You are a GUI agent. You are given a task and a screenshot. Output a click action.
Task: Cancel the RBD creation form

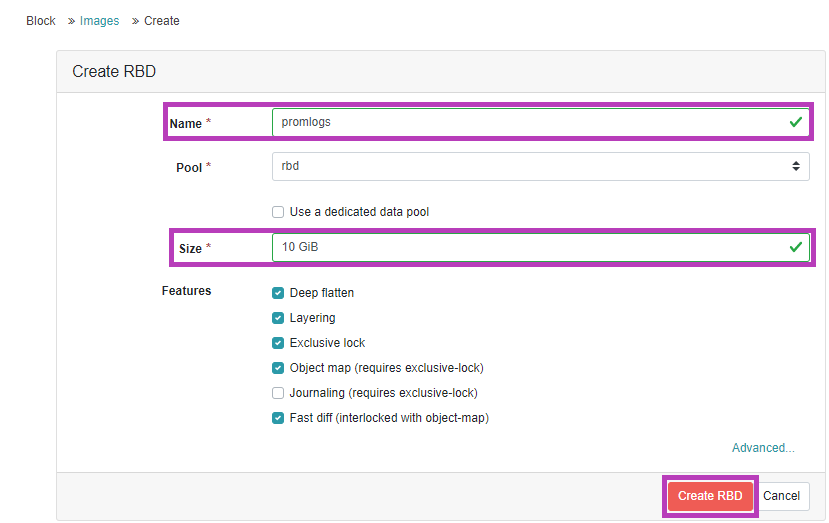[781, 496]
